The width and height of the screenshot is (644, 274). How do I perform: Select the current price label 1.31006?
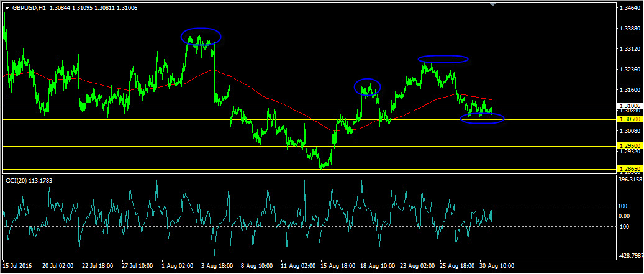point(629,106)
